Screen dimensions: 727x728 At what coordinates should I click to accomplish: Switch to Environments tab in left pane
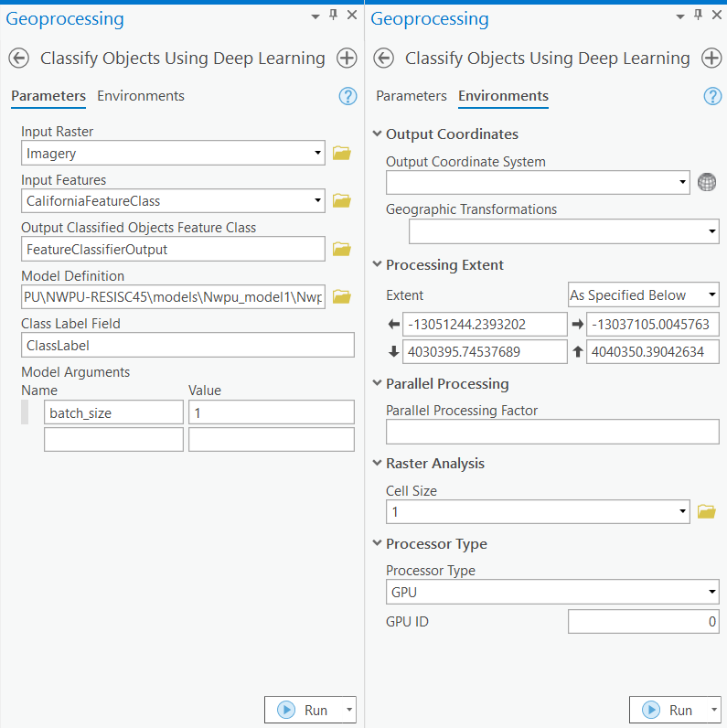point(141,96)
